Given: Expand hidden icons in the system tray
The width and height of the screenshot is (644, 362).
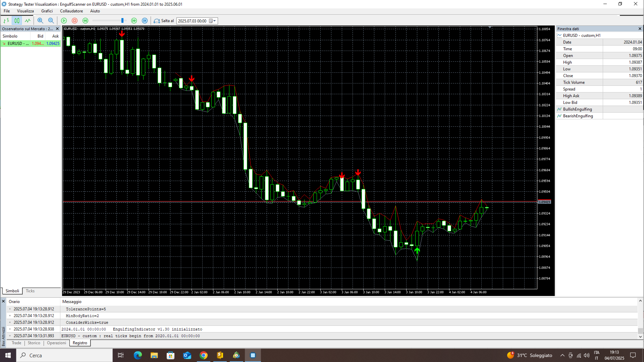Looking at the screenshot, I should click(562, 355).
